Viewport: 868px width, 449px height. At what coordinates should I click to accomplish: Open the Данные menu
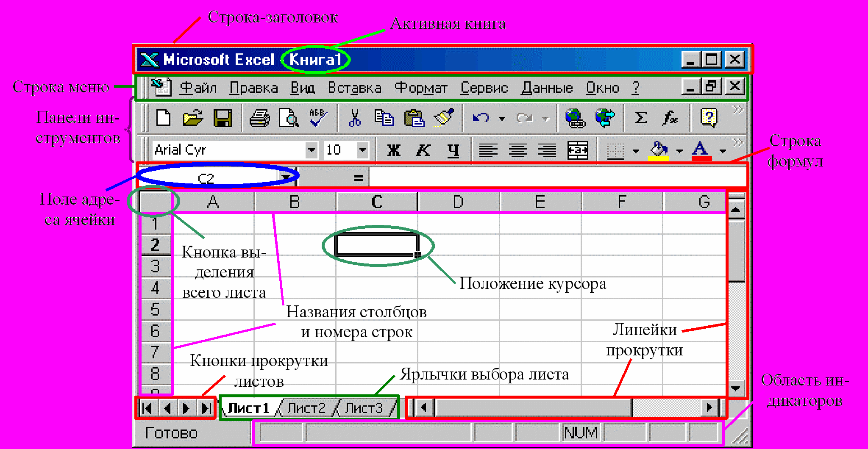[547, 88]
